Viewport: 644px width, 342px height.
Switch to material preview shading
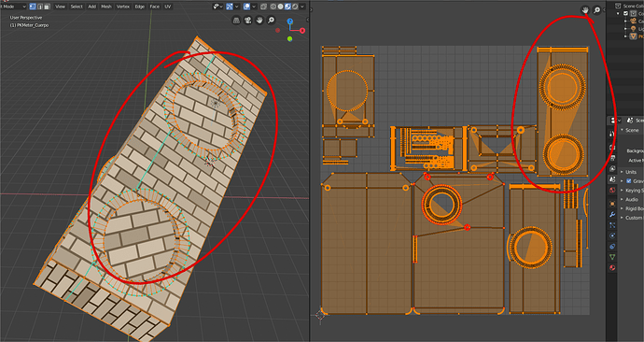pos(287,7)
